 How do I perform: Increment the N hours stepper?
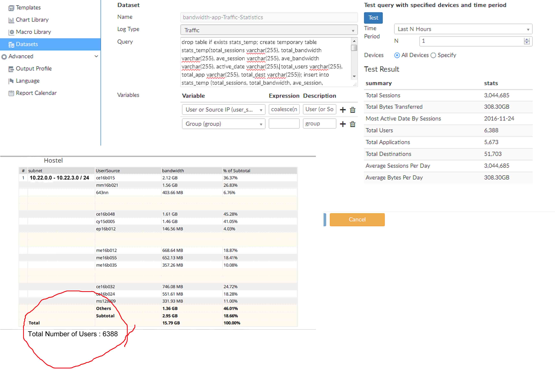(x=527, y=39)
